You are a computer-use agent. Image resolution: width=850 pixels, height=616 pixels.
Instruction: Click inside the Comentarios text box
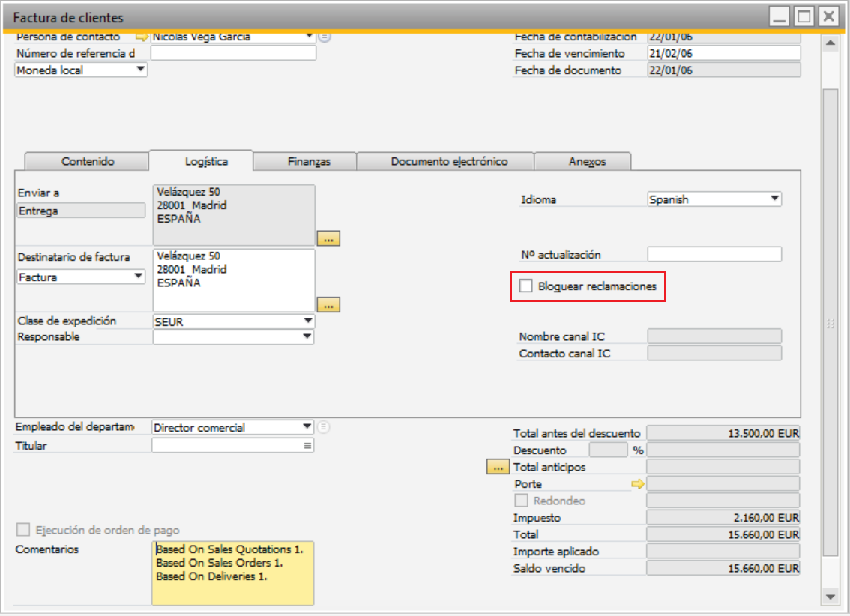[x=232, y=573]
